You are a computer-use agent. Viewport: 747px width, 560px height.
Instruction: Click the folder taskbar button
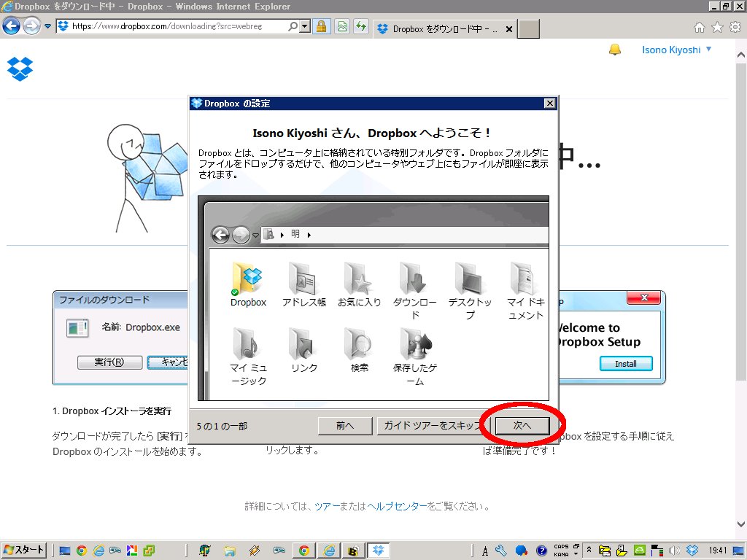(230, 551)
